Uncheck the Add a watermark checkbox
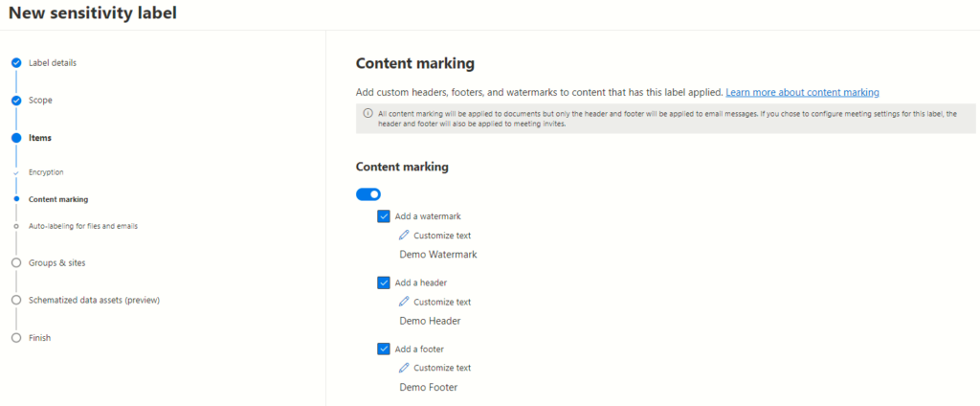Screen dimensions: 980x406 (384, 216)
